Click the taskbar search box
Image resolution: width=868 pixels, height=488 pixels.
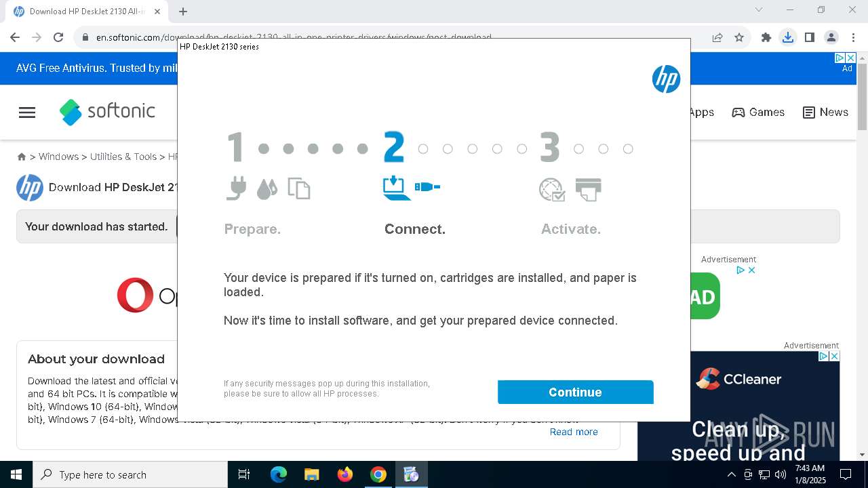(x=130, y=474)
